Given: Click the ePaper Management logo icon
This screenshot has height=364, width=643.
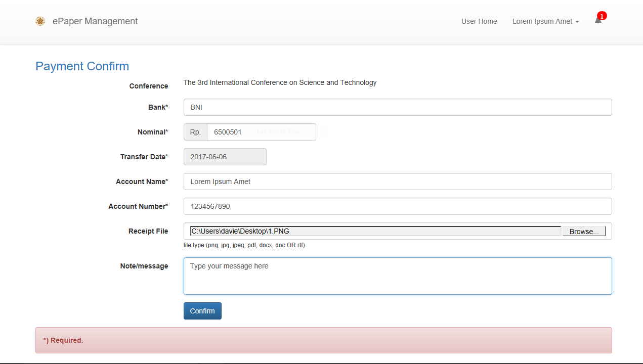Looking at the screenshot, I should 40,21.
